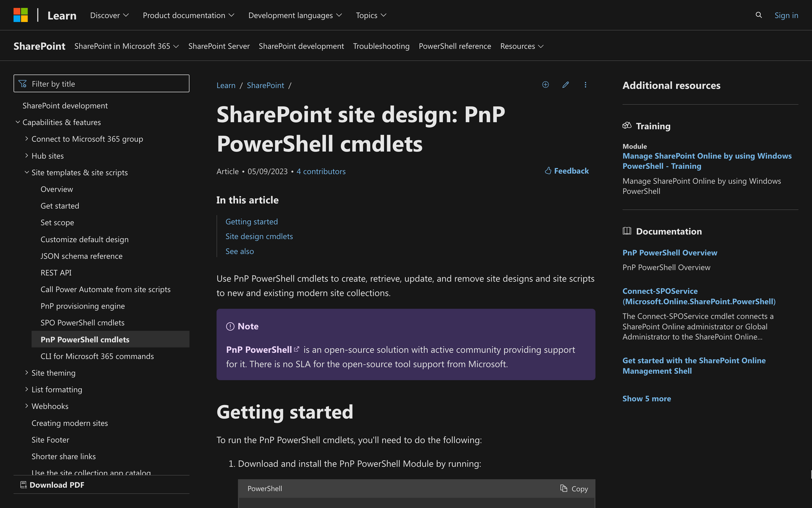The height and width of the screenshot is (508, 812).
Task: Jump to Site design cmdlets section
Action: 259,236
